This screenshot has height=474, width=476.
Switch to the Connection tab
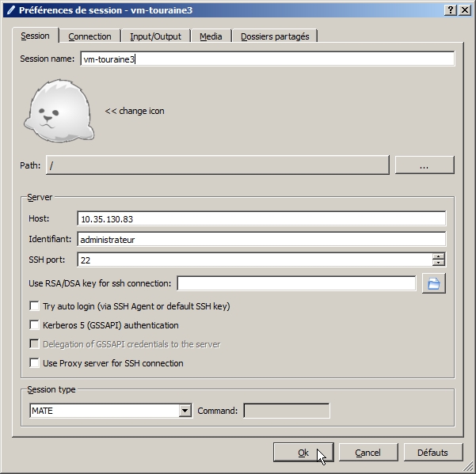pyautogui.click(x=89, y=36)
